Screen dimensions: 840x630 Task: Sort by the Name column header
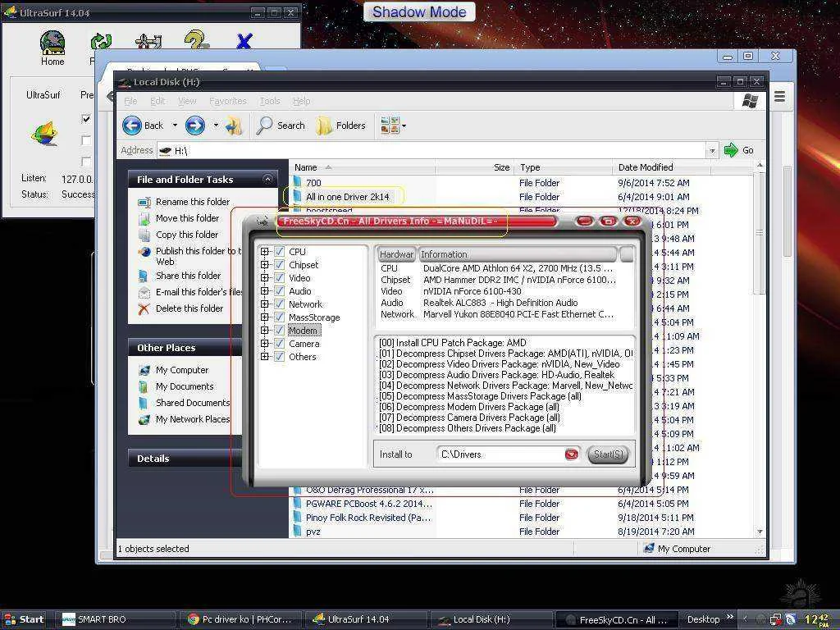(362, 167)
